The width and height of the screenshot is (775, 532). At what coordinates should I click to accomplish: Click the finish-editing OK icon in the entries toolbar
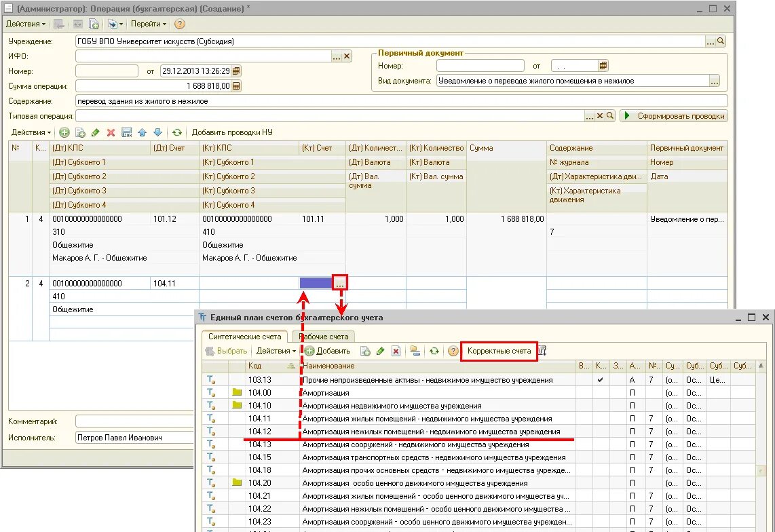click(126, 132)
